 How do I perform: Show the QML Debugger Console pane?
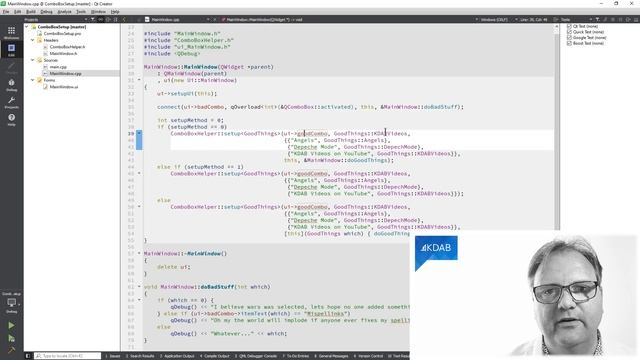(x=256, y=356)
